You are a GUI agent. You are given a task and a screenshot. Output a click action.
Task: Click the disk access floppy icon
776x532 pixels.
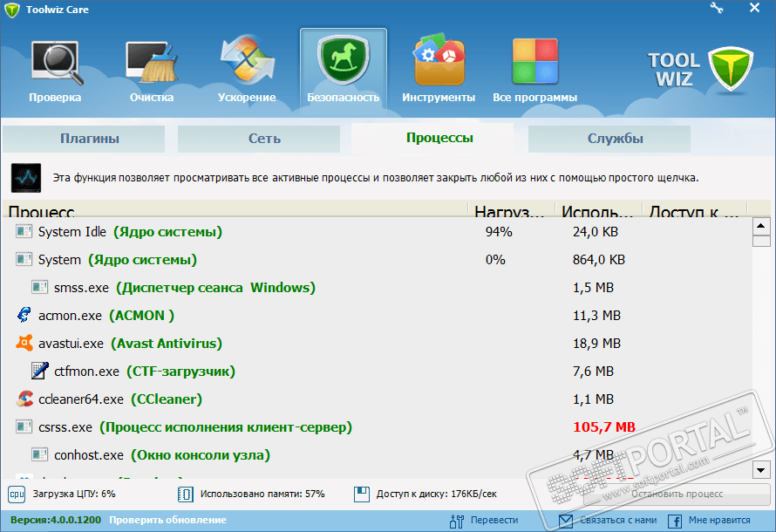[x=362, y=494]
